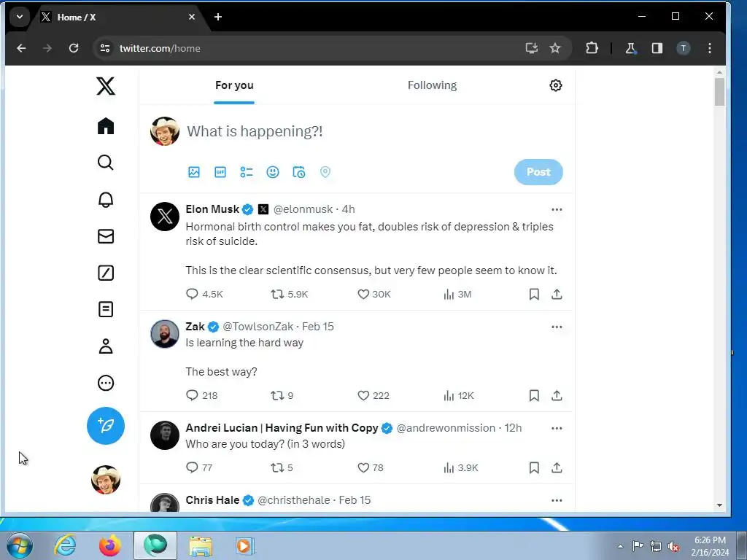
Task: Open tab search dropdown arrow
Action: 20,17
